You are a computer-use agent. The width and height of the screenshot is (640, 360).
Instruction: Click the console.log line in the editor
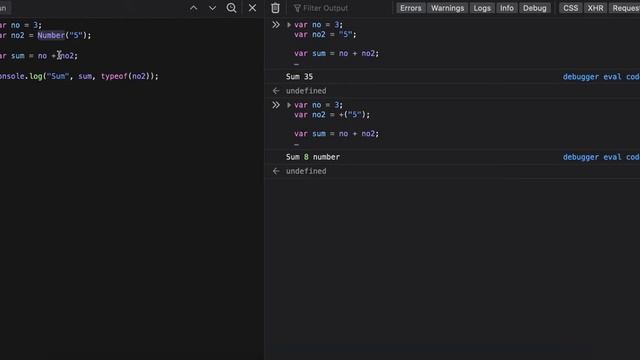(x=79, y=76)
